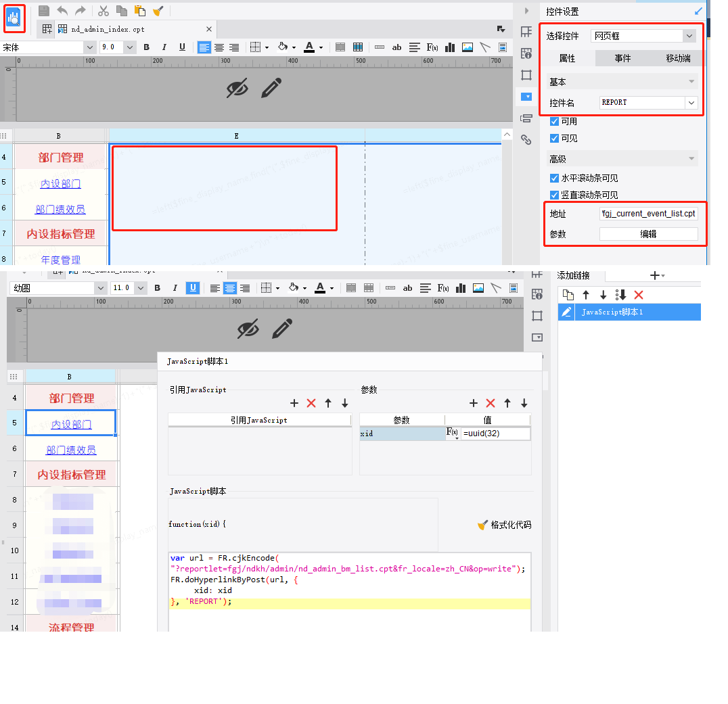
Task: Uncheck the 可用 checkbox
Action: (x=555, y=122)
